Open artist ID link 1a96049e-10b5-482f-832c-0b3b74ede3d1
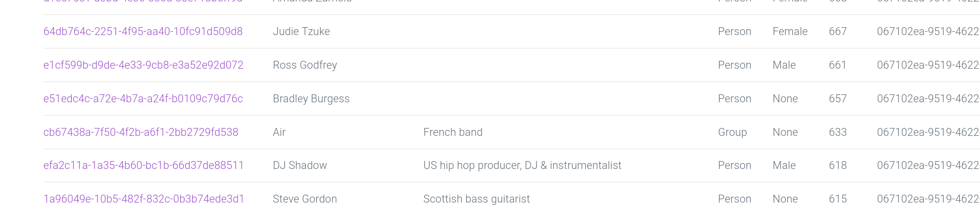 [x=144, y=199]
